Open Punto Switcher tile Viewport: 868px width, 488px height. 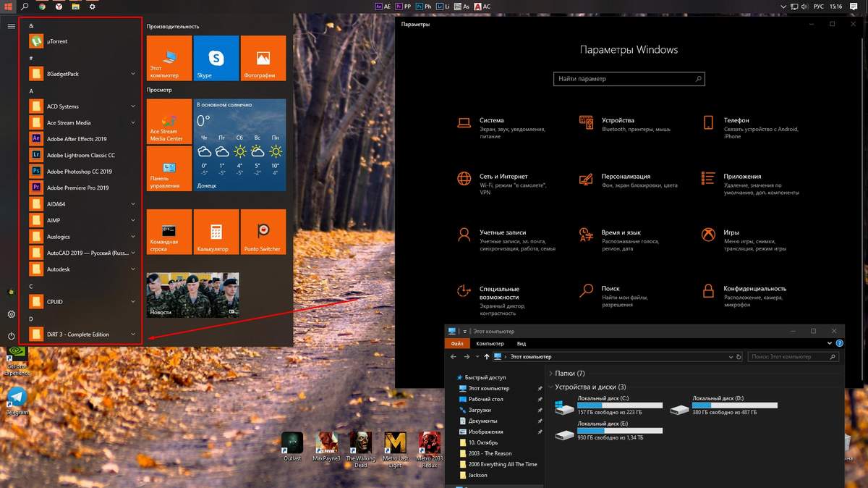click(x=263, y=232)
